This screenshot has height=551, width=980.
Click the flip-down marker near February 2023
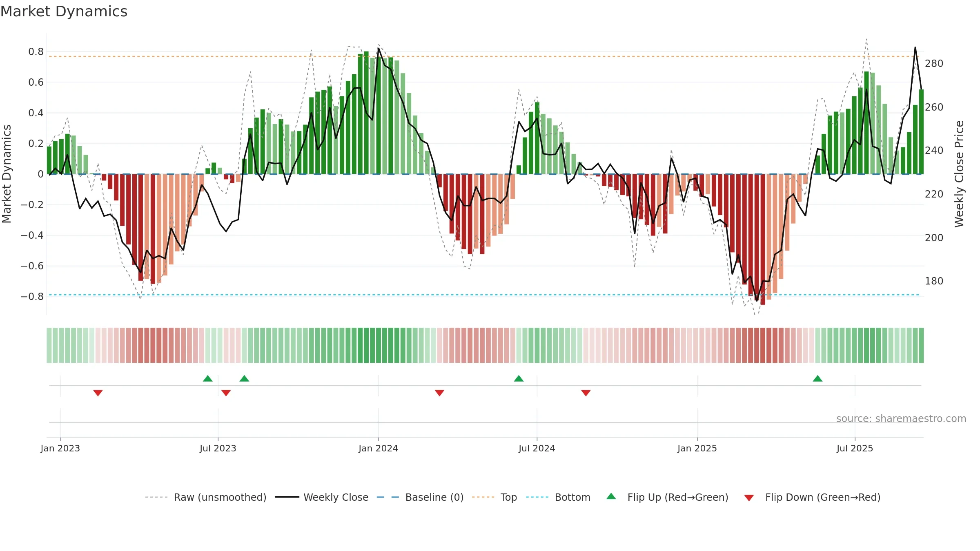tap(98, 393)
